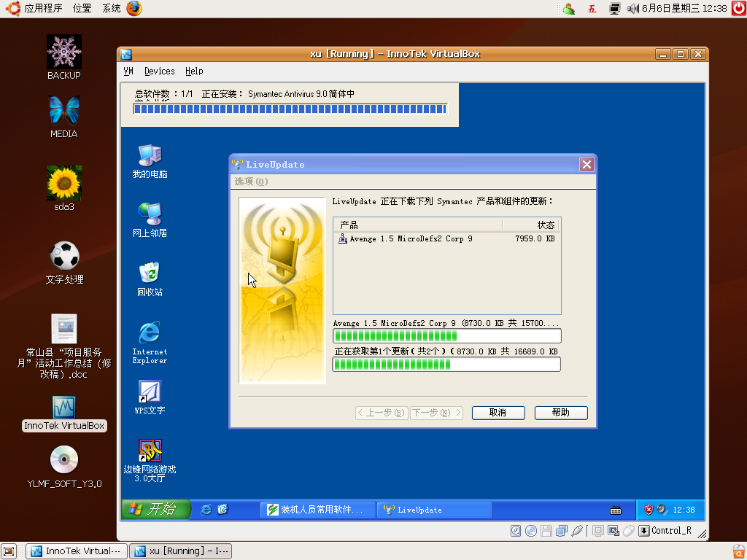Viewport: 747px width, 560px height.
Task: Click Internet Explorer quick launch icon
Action: click(206, 510)
